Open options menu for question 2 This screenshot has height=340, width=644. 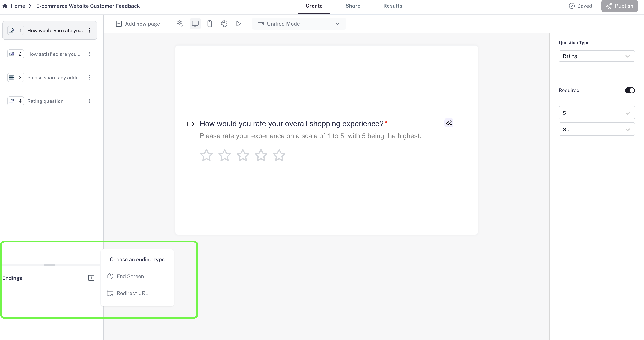coord(90,54)
